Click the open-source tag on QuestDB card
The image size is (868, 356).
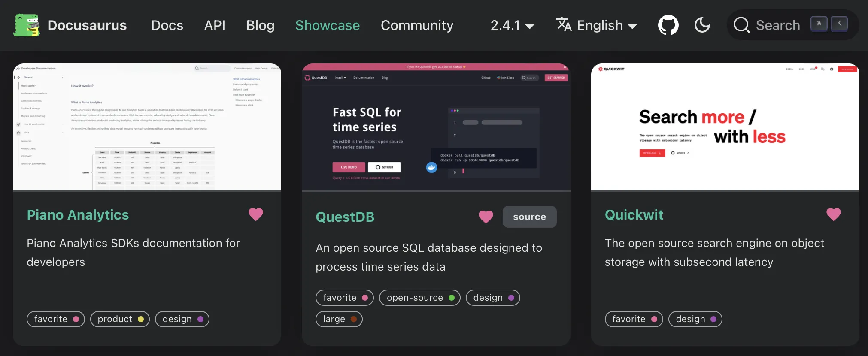pyautogui.click(x=420, y=298)
